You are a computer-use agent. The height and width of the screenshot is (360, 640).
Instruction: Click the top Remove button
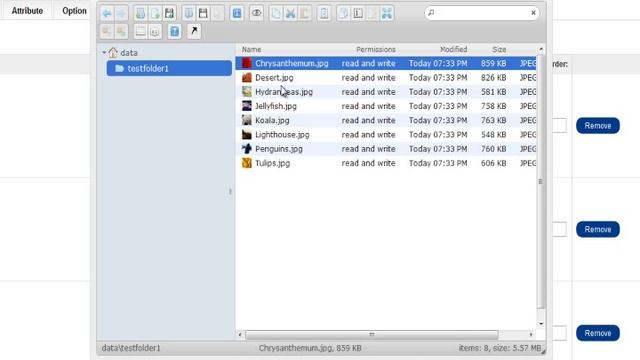click(598, 126)
